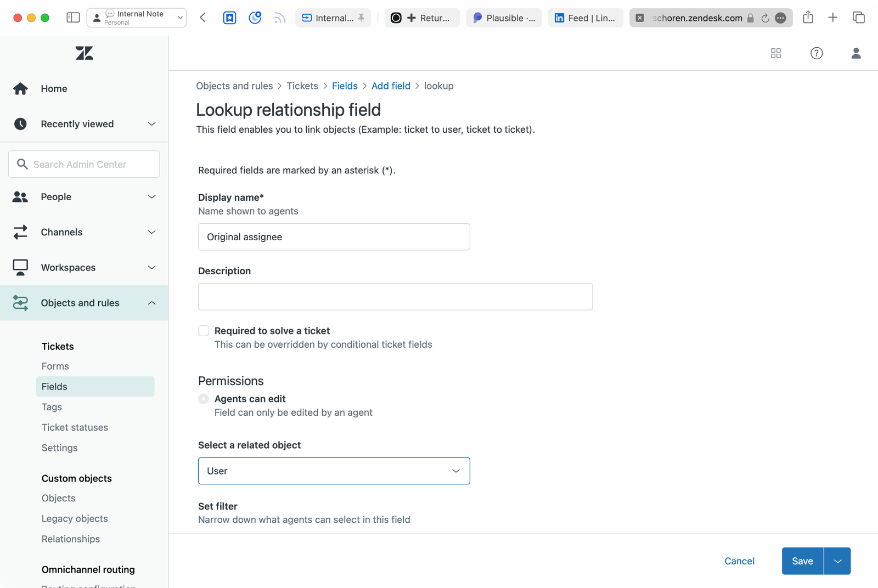Collapse the Objects and rules section
Viewport: 878px width, 588px height.
pos(151,302)
